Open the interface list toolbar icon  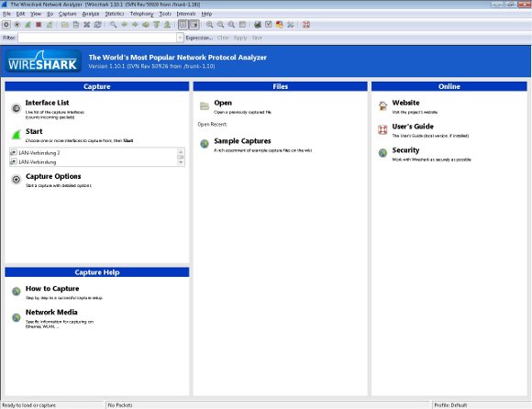6,25
